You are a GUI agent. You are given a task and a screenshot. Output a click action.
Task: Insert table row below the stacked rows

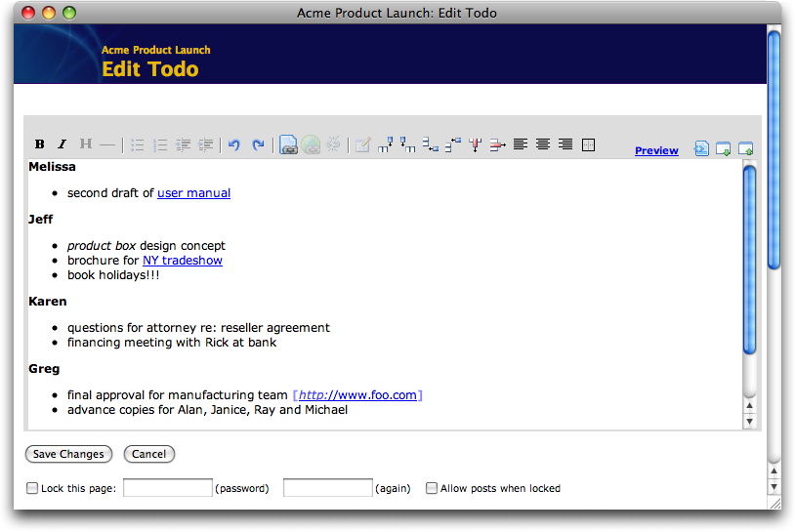coord(431,144)
